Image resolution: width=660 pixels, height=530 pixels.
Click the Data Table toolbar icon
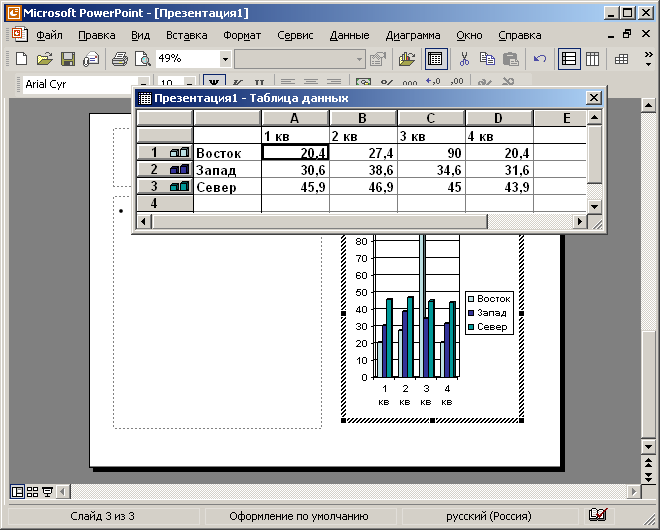[x=621, y=59]
